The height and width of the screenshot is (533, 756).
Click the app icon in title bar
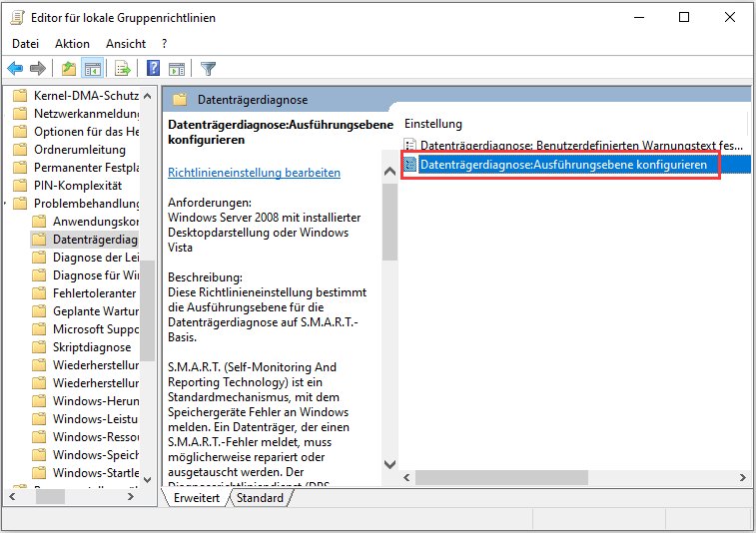(18, 17)
